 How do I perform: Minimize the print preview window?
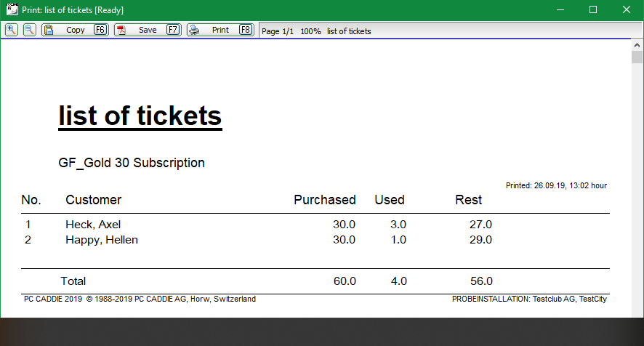560,9
